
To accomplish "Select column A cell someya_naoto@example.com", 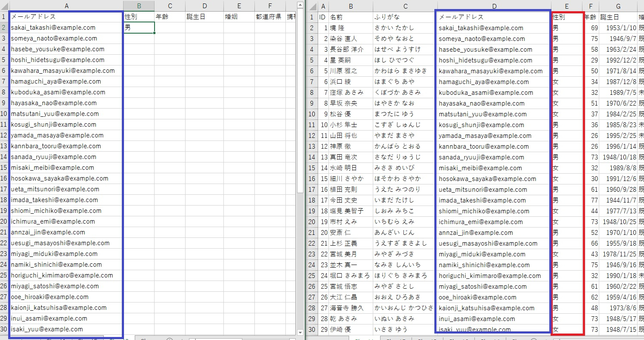I will (66, 38).
